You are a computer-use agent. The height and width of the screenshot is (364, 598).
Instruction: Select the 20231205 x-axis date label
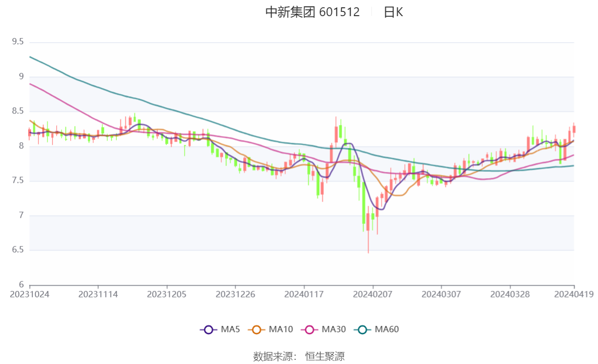(x=167, y=294)
